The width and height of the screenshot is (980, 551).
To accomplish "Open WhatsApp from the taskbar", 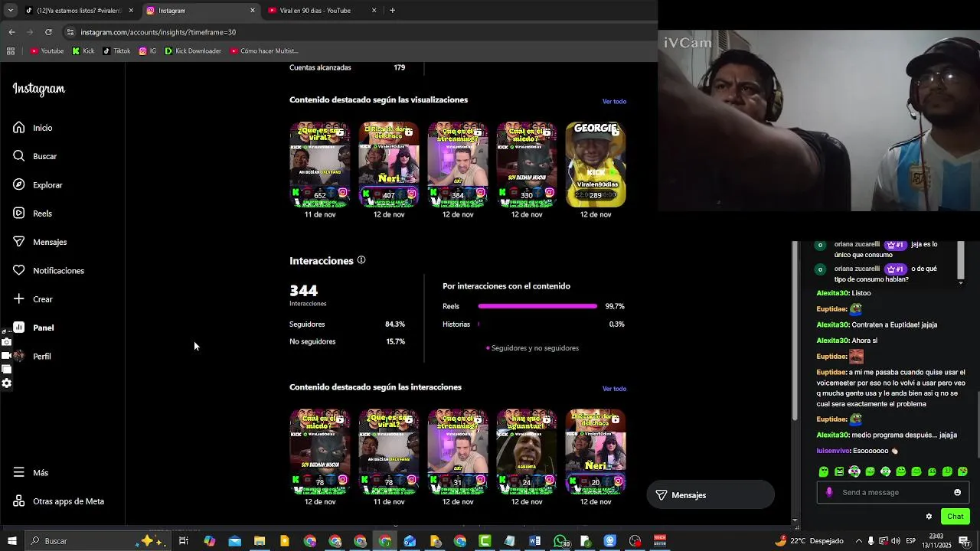I will pos(561,541).
